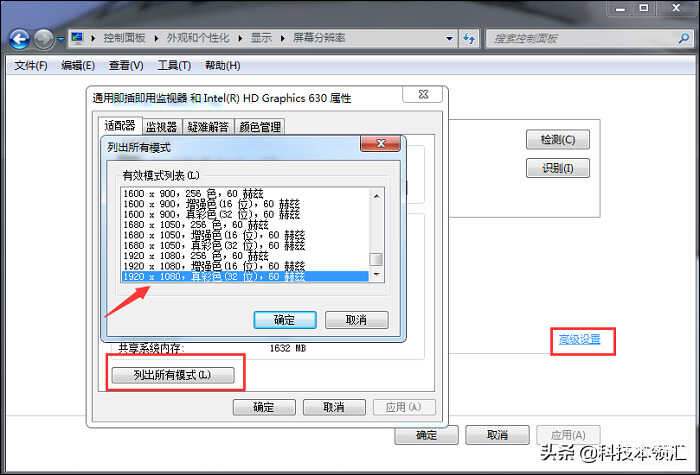Viewport: 700px width, 475px height.
Task: Select 1680 x 1050, 256 色 mode
Action: coord(245,225)
